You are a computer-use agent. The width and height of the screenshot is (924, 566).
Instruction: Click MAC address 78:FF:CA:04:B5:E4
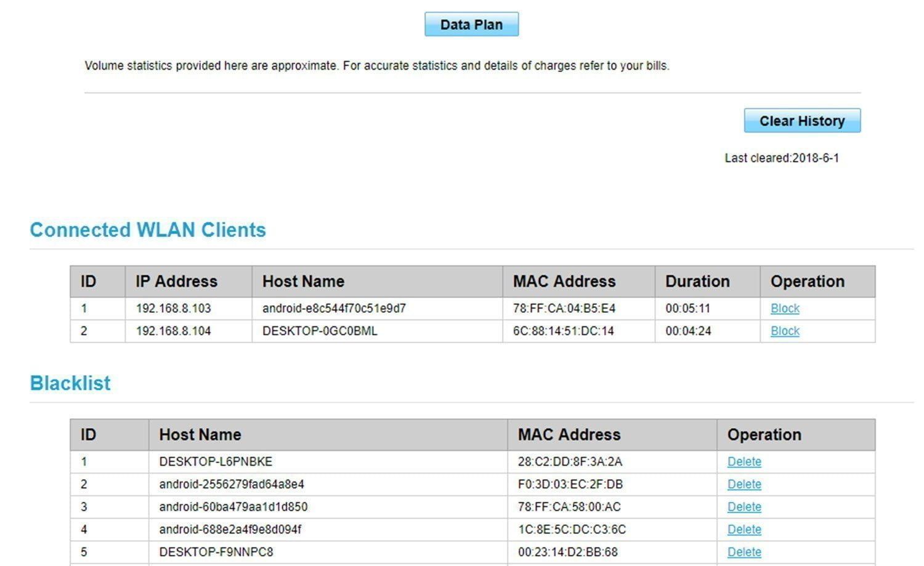tap(564, 309)
